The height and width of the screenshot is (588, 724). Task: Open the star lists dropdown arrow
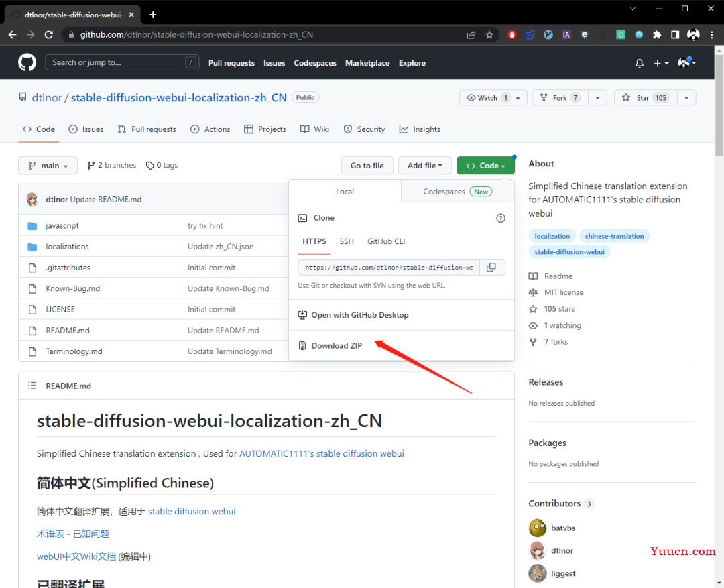(x=686, y=97)
